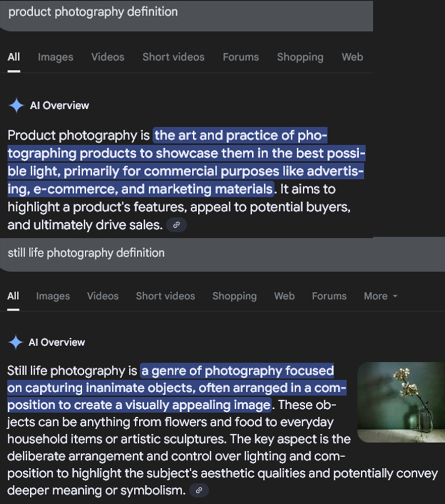445x504 pixels.
Task: Open the source link icon after 'drive sales'
Action: click(x=176, y=225)
